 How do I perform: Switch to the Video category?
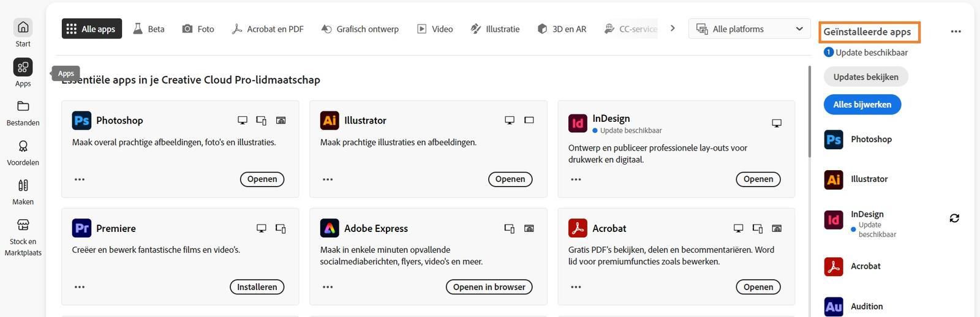[x=435, y=29]
